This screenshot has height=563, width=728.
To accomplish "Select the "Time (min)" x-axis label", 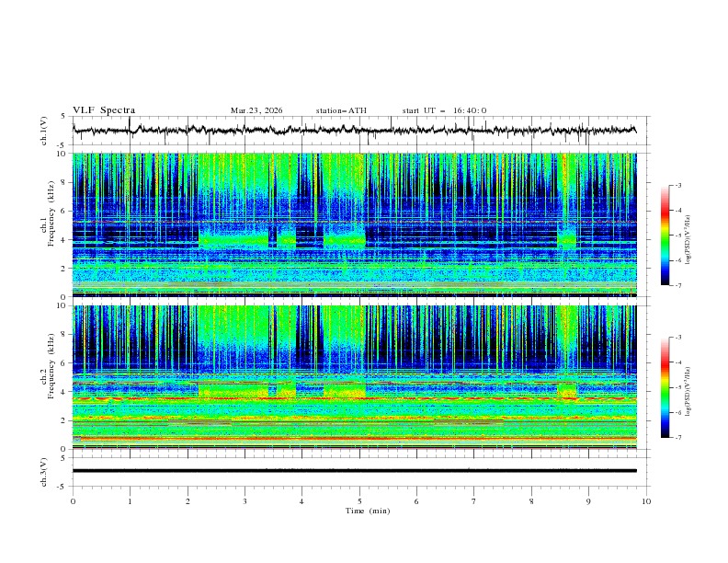I will [368, 511].
